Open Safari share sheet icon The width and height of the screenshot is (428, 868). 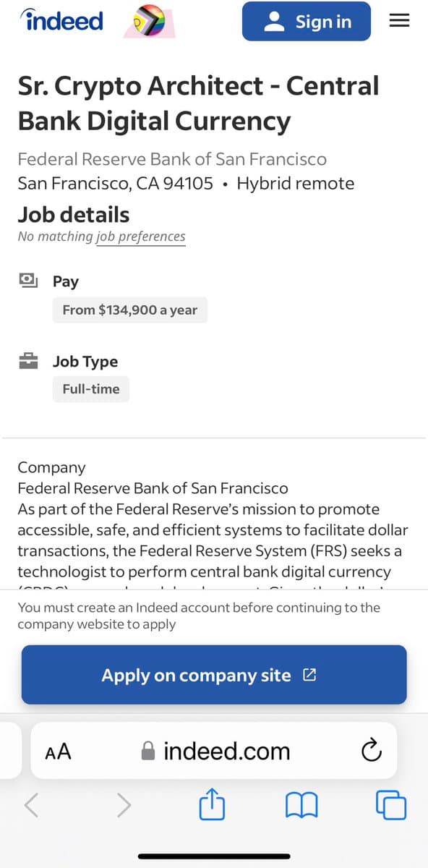[x=213, y=805]
